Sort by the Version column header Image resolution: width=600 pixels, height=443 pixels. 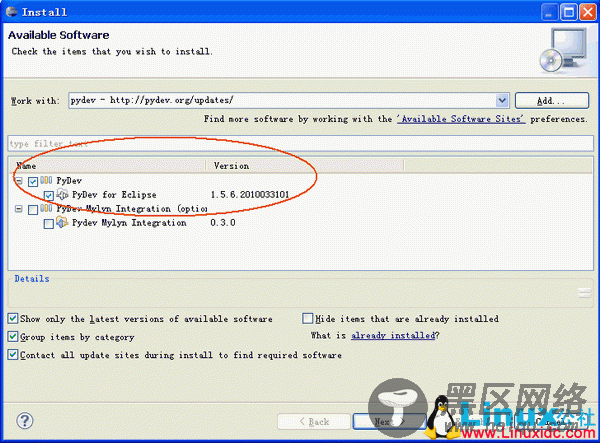pos(305,166)
